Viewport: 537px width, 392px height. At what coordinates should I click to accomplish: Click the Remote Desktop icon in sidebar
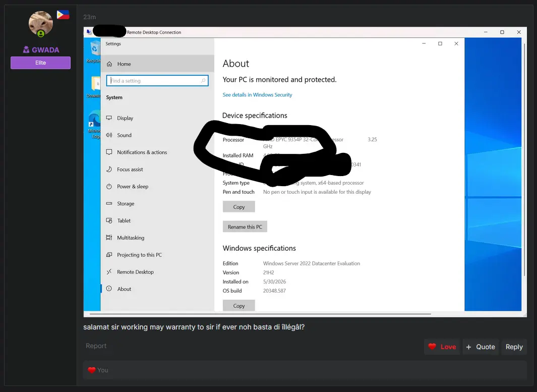(109, 272)
